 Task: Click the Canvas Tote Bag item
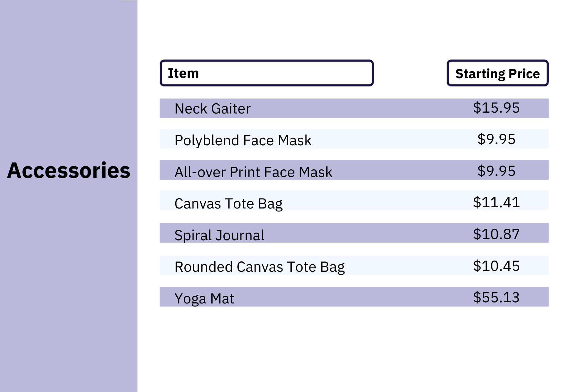click(x=228, y=203)
